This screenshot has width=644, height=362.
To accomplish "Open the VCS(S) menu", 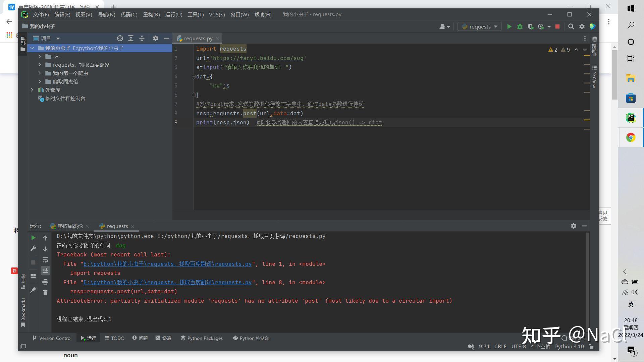I will (x=217, y=14).
